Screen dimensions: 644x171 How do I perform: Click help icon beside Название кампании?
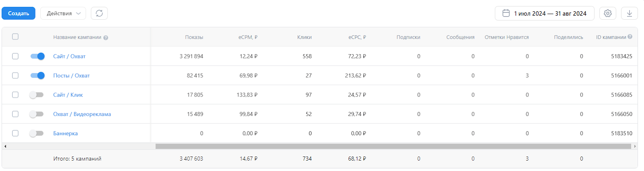coord(106,38)
